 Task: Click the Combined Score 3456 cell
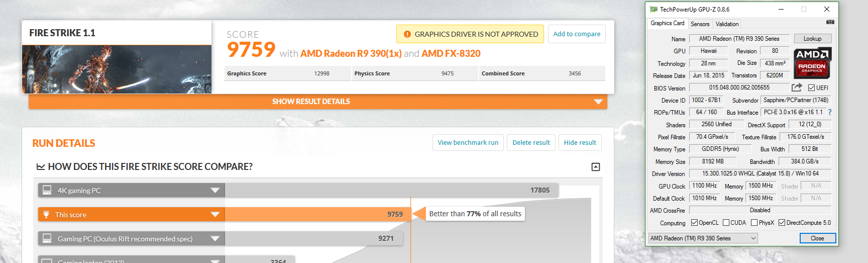(x=542, y=73)
